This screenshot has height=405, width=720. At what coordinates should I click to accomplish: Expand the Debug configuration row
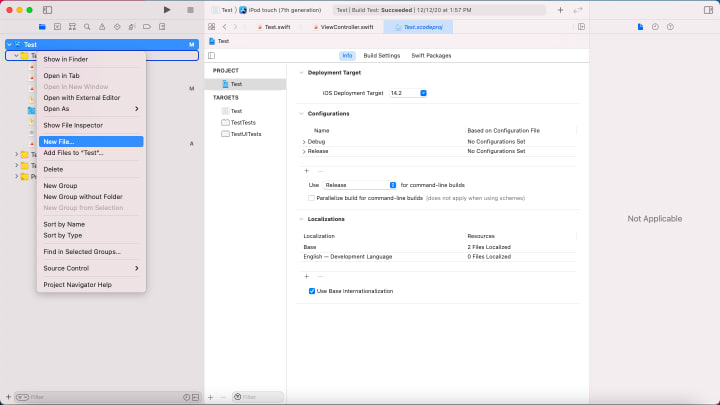[x=304, y=142]
